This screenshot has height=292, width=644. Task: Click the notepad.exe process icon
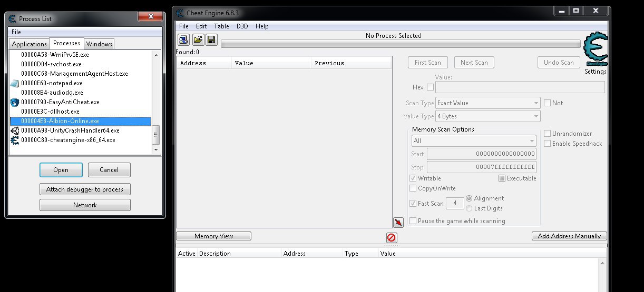pos(15,83)
